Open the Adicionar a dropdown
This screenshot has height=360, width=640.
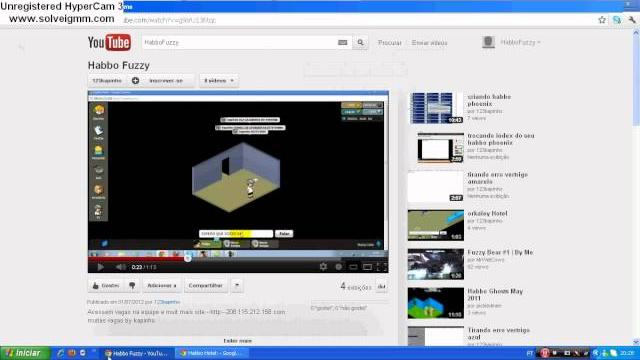(x=162, y=286)
